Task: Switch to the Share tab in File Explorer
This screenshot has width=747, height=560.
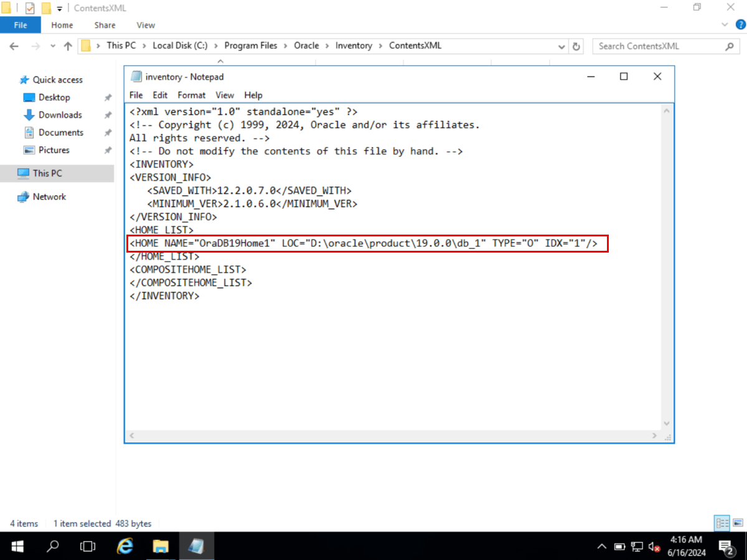Action: tap(104, 25)
